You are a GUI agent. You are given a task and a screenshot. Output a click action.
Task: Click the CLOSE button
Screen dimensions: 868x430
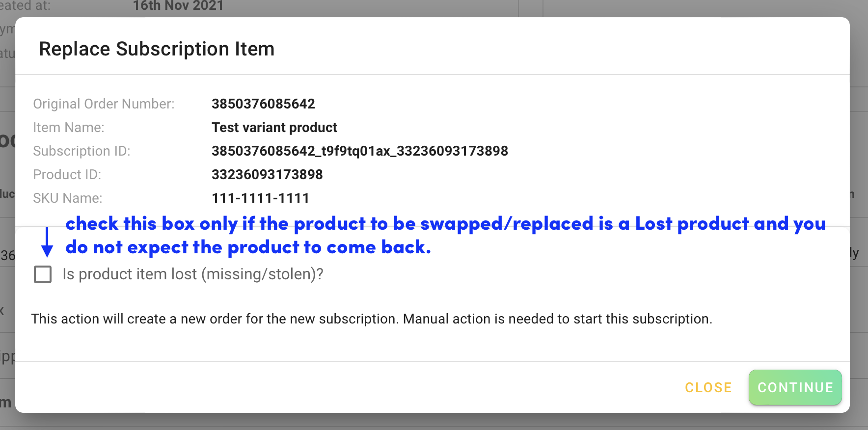click(x=708, y=387)
